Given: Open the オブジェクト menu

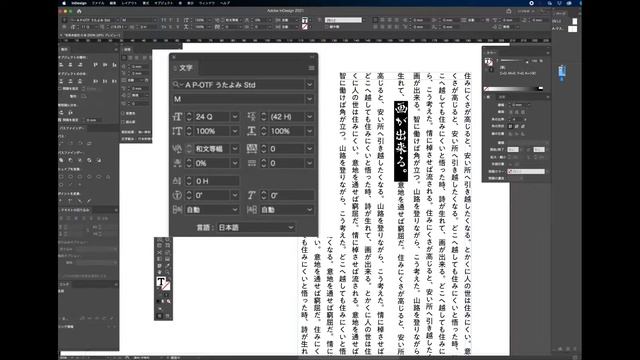Looking at the screenshot, I should coord(163,3).
